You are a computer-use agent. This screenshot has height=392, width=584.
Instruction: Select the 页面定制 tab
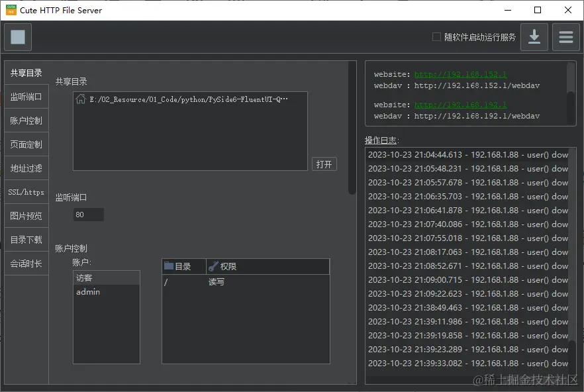click(x=26, y=144)
